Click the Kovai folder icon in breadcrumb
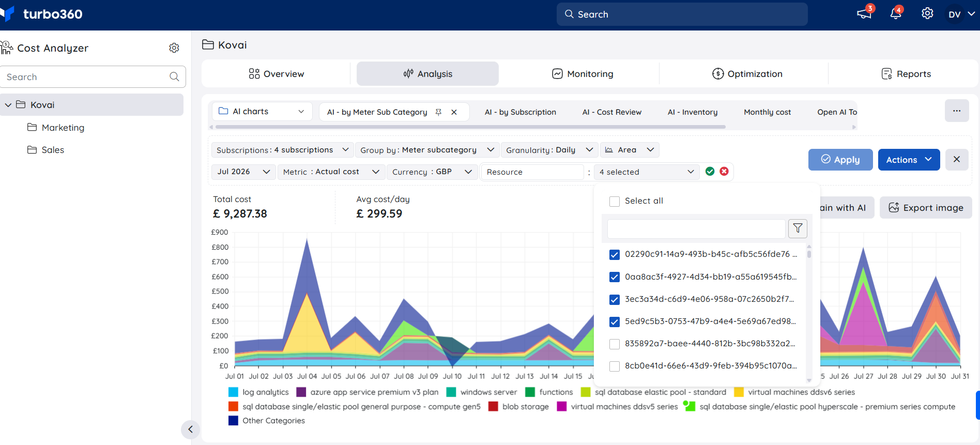This screenshot has width=980, height=445. coord(208,45)
